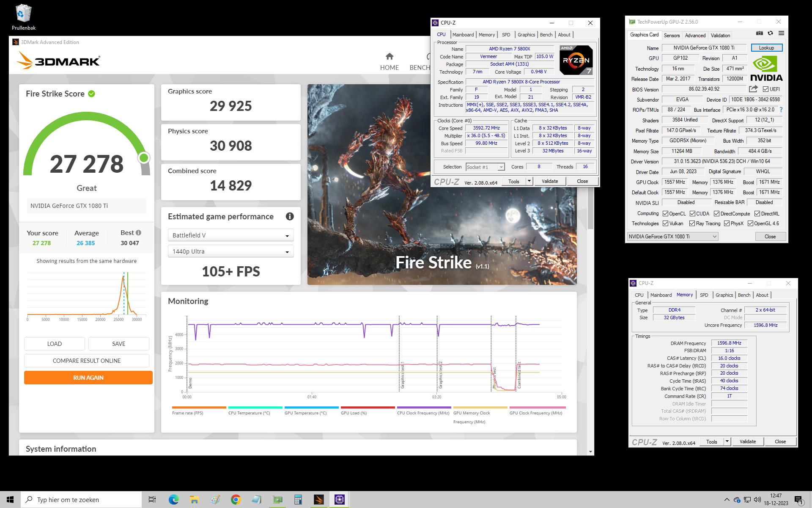Open the GPU-Z hamburger menu

coord(781,33)
